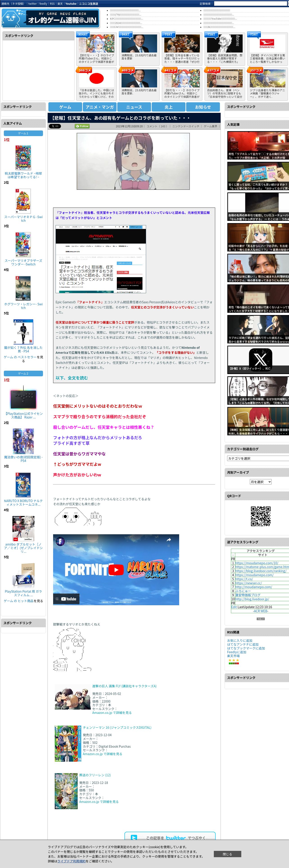289x868 pixels.
Task: Click the 楽天 link in top bar
Action: tap(60, 4)
